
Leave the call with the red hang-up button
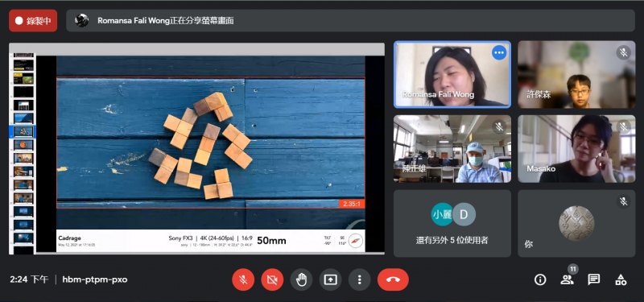(x=393, y=279)
